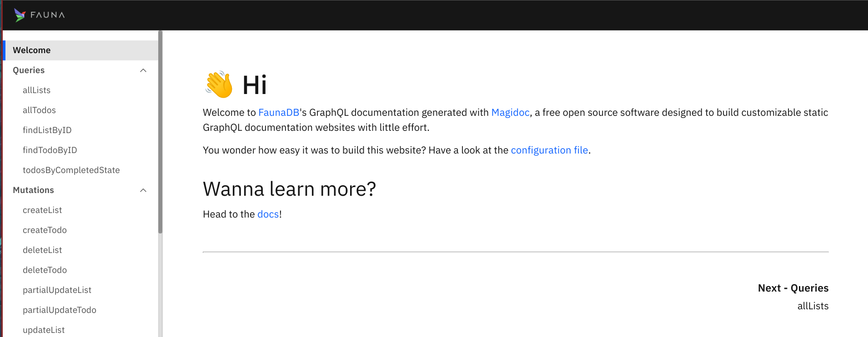
Task: Open the partialUpdateList mutation page
Action: (57, 290)
